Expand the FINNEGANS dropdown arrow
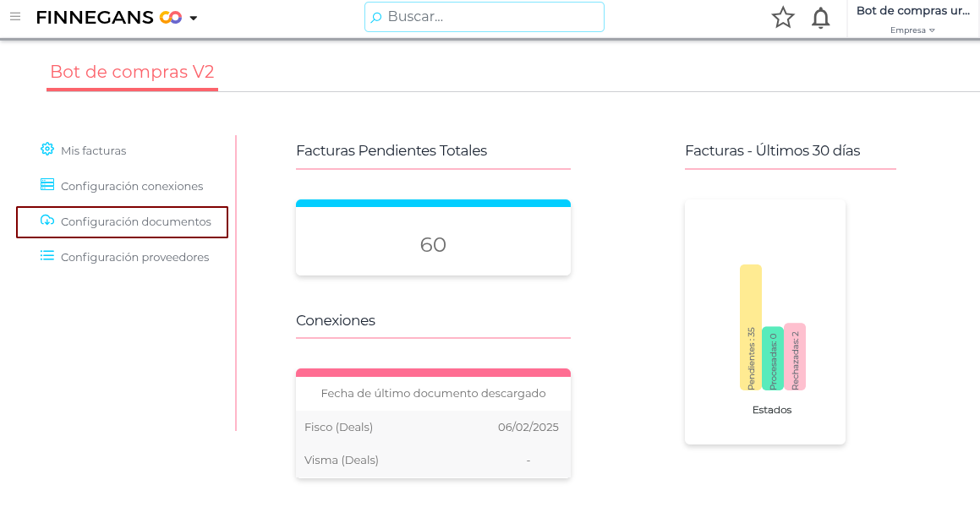The width and height of the screenshot is (980, 507). pos(194,18)
